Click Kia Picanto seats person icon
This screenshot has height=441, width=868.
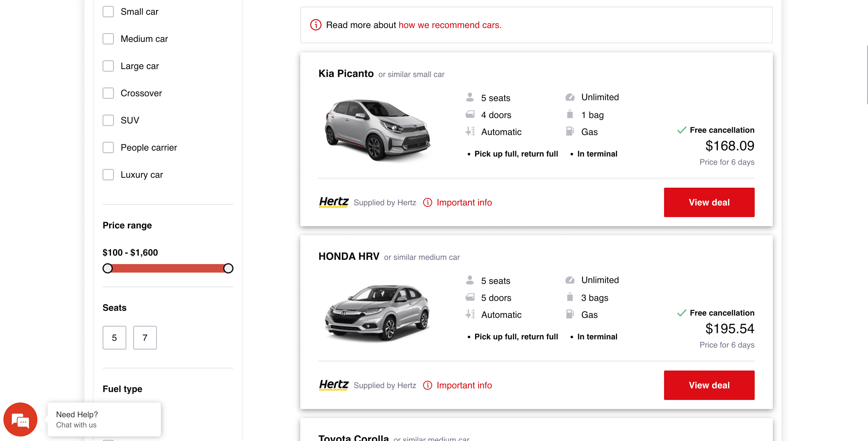pos(470,97)
